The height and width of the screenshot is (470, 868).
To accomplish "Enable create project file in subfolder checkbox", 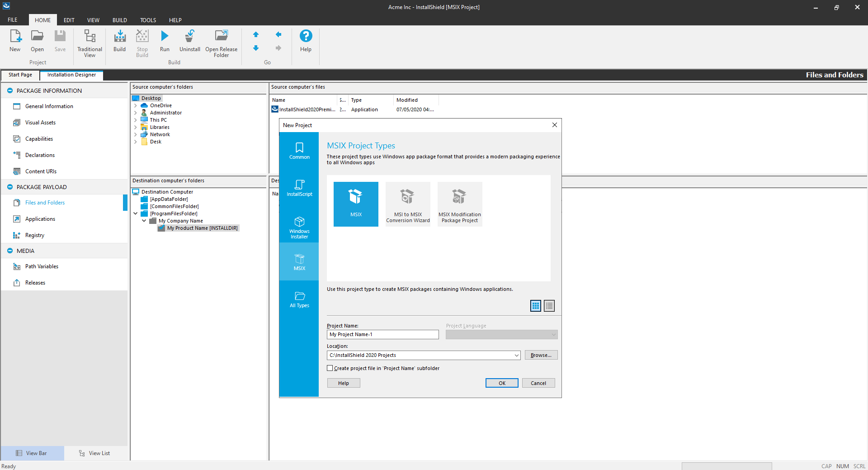I will [330, 368].
